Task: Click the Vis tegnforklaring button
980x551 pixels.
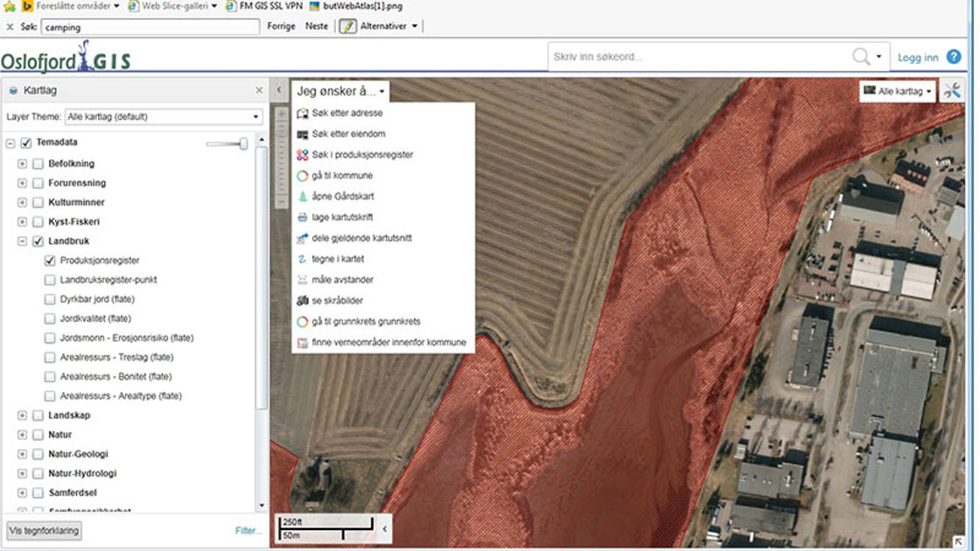Action: pos(44,530)
